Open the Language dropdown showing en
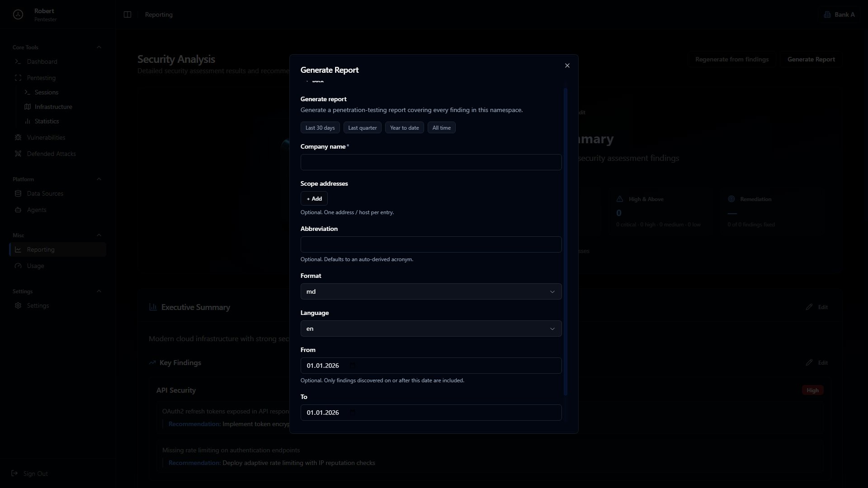868x488 pixels. click(x=431, y=328)
